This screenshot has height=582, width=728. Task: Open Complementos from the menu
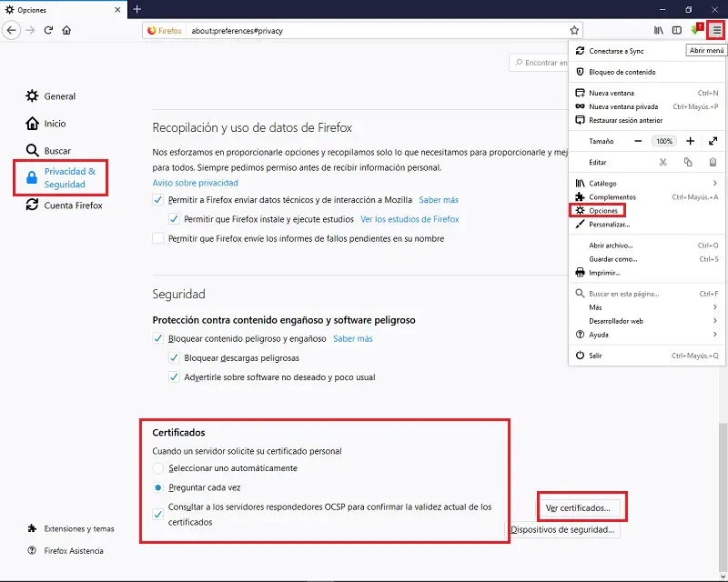click(x=647, y=197)
